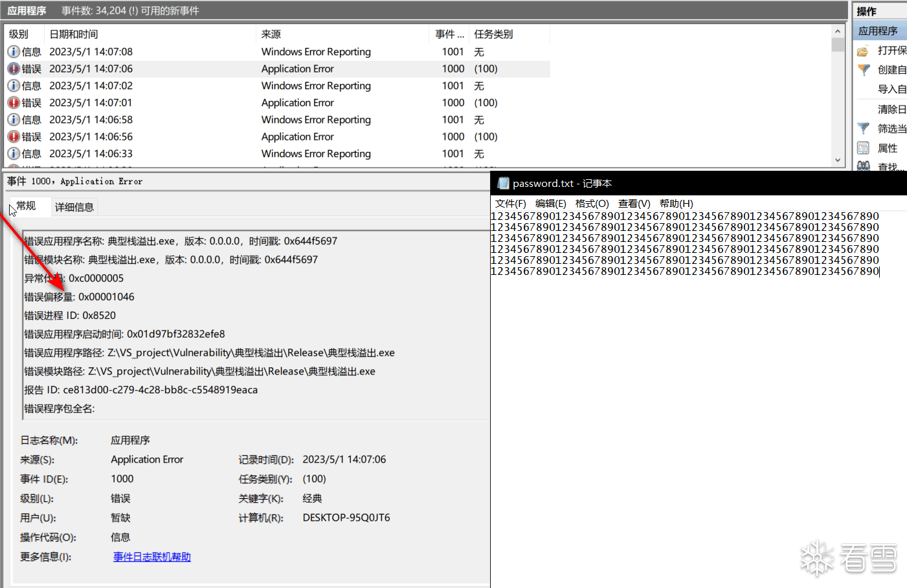Click last line of digits in Notepad
The width and height of the screenshot is (907, 588).
[x=685, y=271]
